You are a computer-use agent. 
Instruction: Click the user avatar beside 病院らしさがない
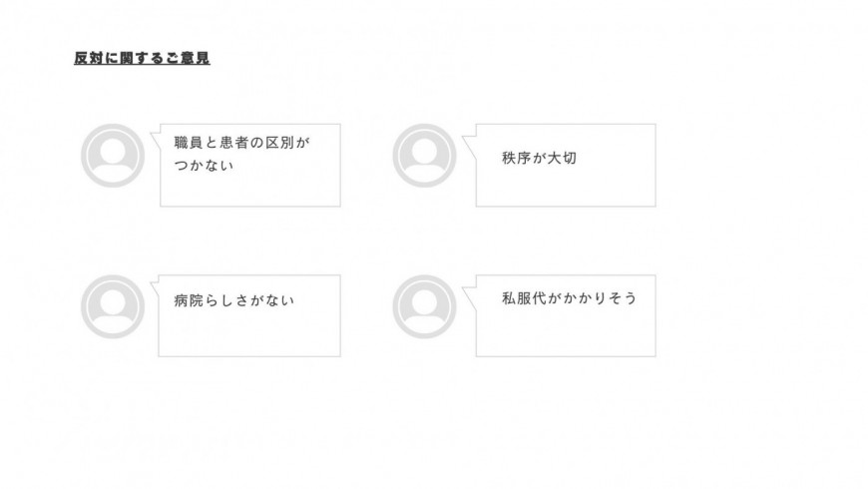pyautogui.click(x=113, y=306)
